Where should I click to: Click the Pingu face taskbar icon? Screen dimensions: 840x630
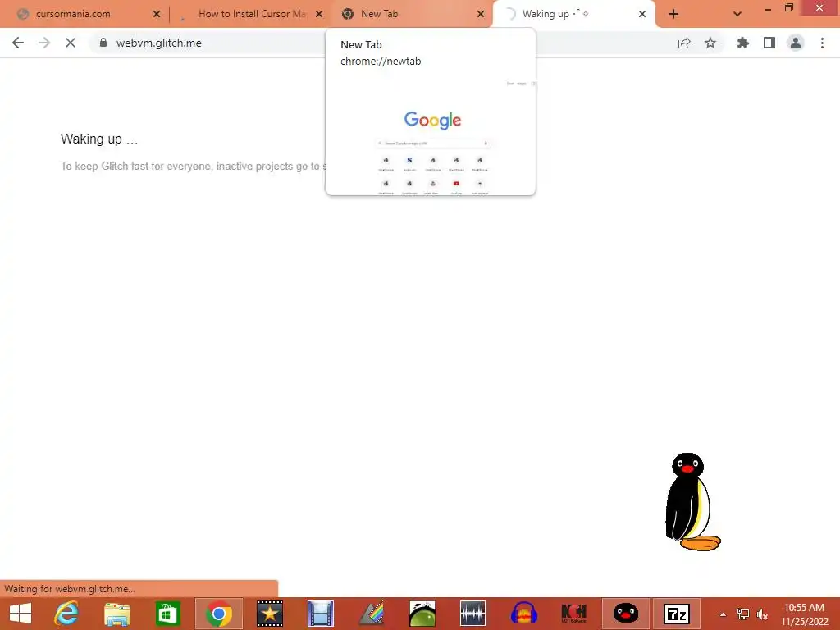pyautogui.click(x=625, y=614)
